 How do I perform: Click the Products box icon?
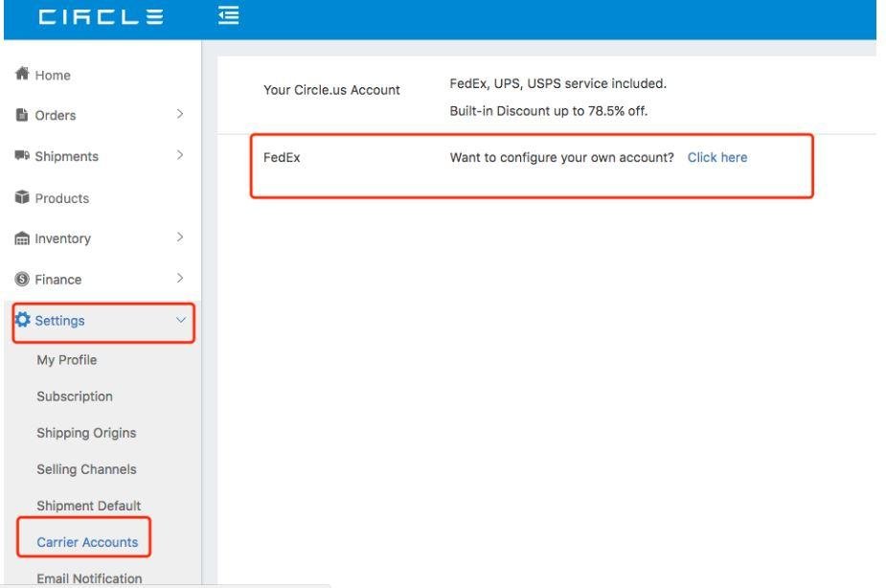coord(23,198)
